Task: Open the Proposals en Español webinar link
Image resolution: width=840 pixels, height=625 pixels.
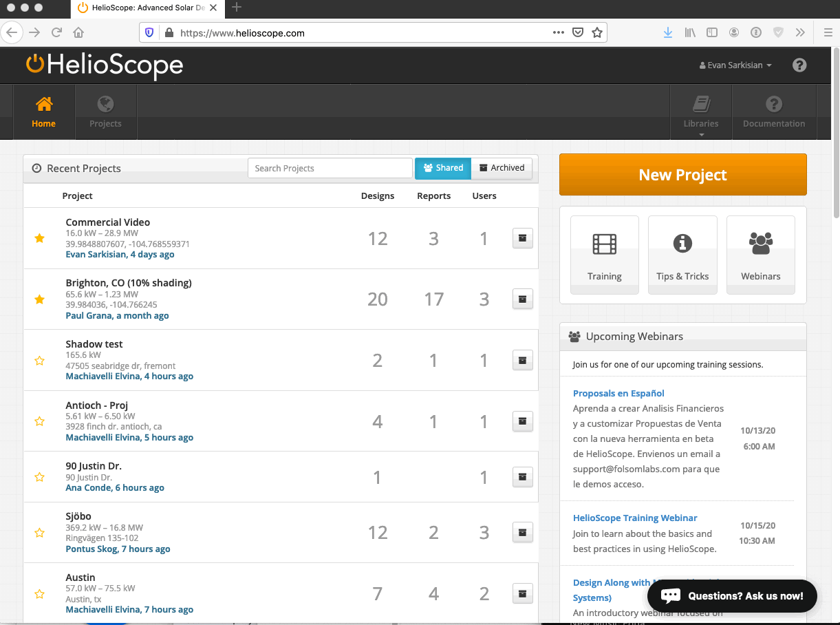Action: (618, 393)
